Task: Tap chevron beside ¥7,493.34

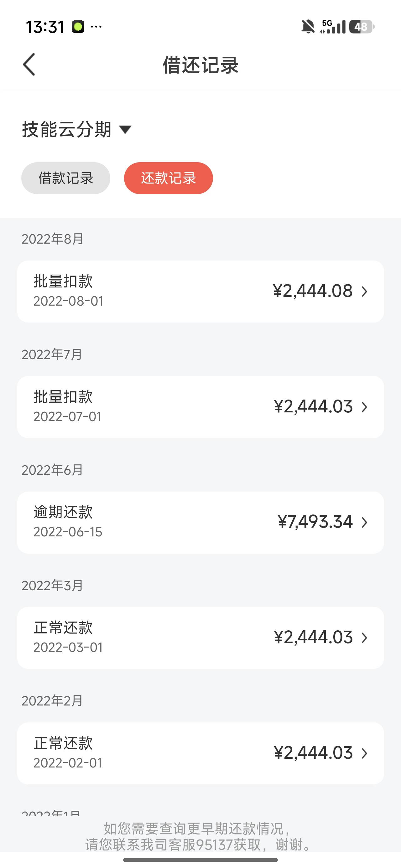Action: click(x=364, y=522)
